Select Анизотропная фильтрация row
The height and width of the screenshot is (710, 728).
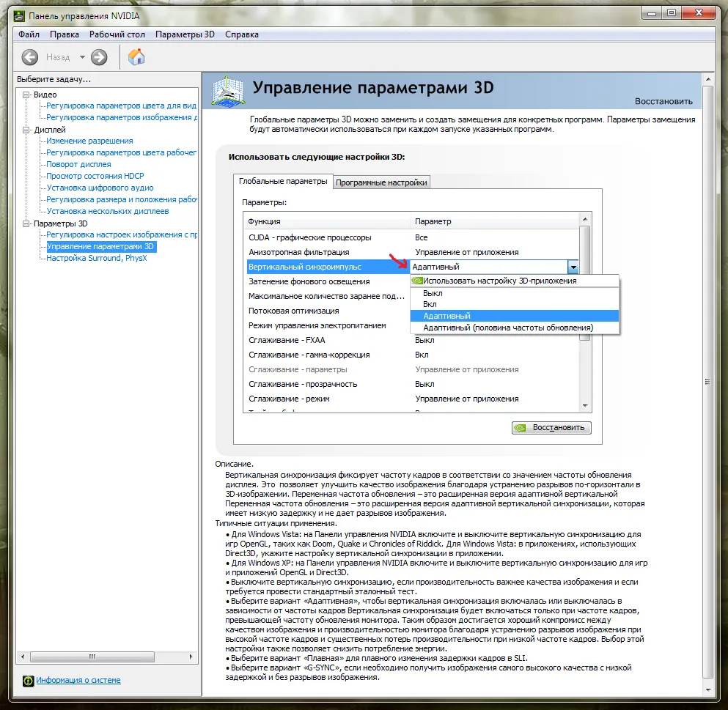click(411, 252)
